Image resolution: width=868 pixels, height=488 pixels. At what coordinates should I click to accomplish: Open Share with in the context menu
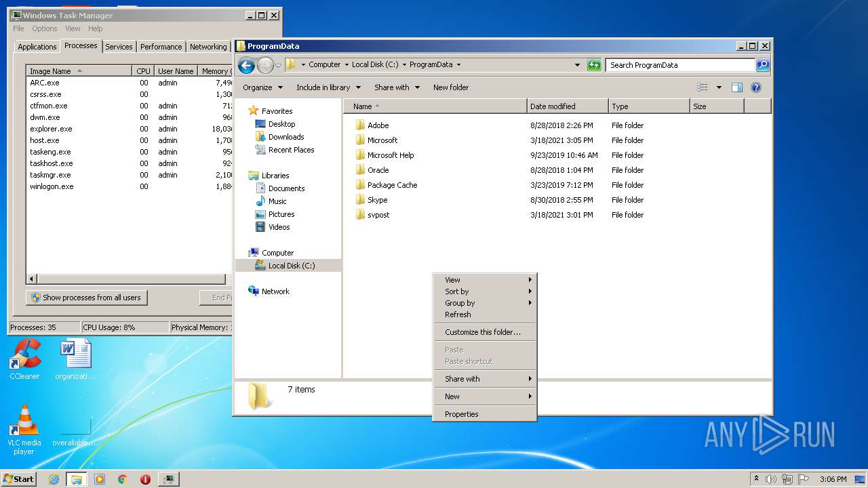(x=485, y=379)
